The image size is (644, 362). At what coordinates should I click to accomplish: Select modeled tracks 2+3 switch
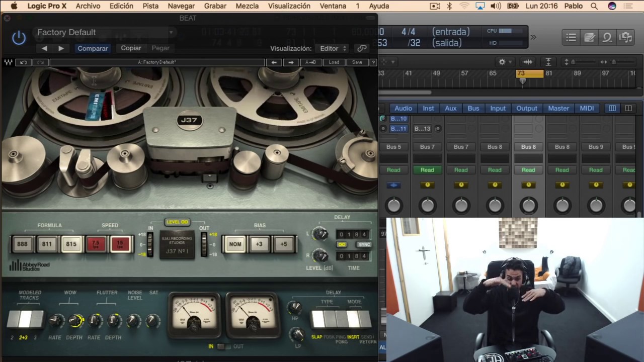(24, 319)
